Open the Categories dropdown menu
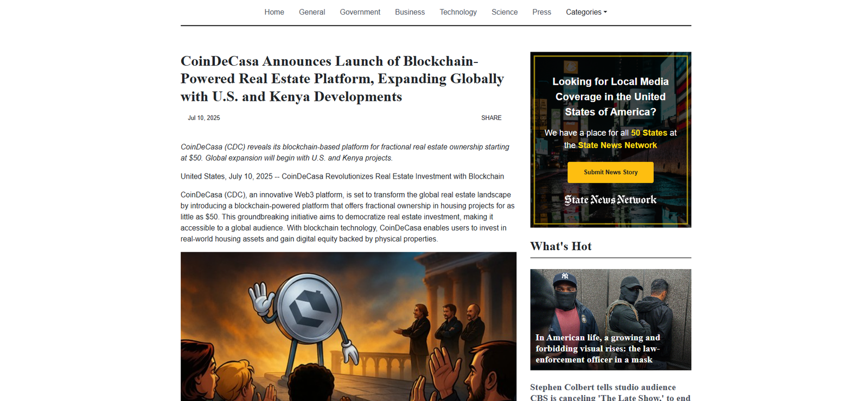 point(586,12)
